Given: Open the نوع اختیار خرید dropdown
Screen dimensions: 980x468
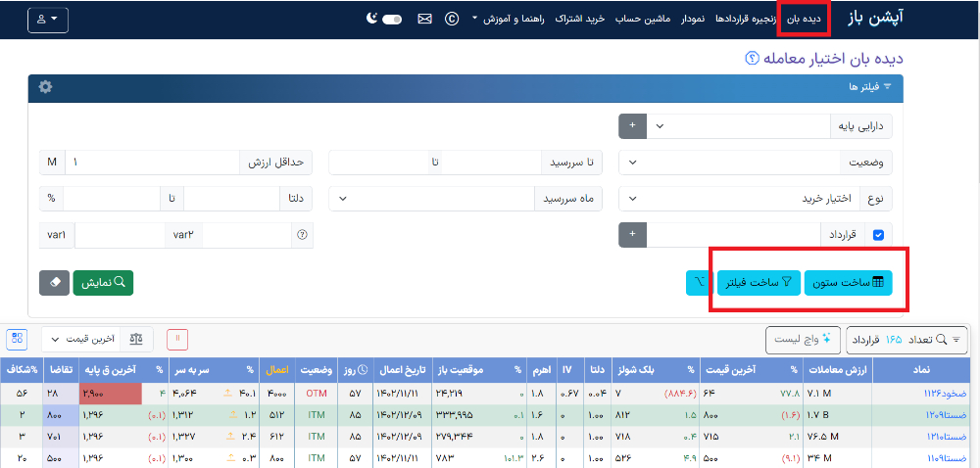Looking at the screenshot, I should click(x=741, y=199).
